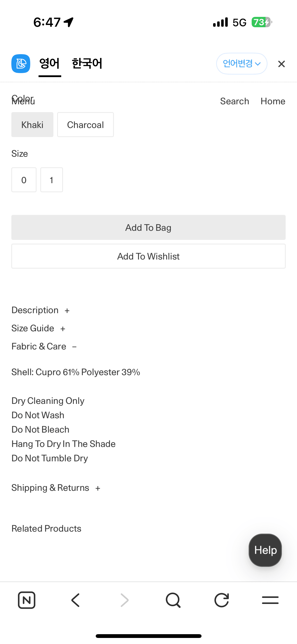Open the browser search magnifier icon
This screenshot has width=297, height=644.
pos(173,600)
